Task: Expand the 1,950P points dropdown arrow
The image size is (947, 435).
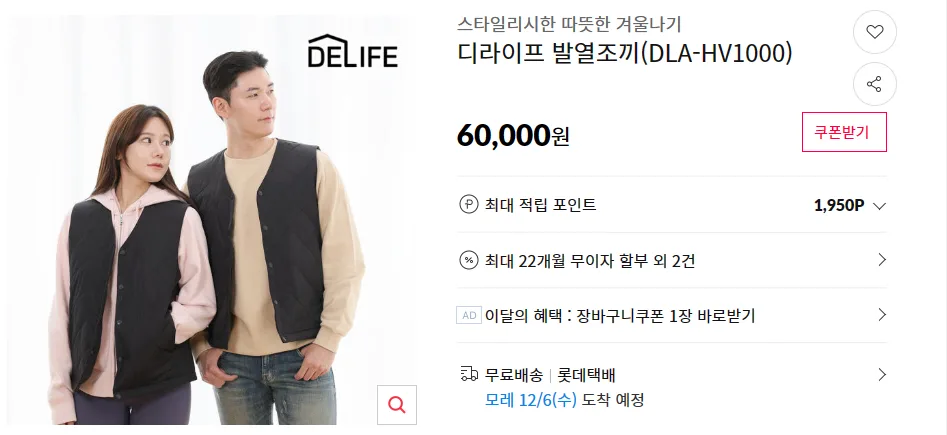Action: [879, 206]
